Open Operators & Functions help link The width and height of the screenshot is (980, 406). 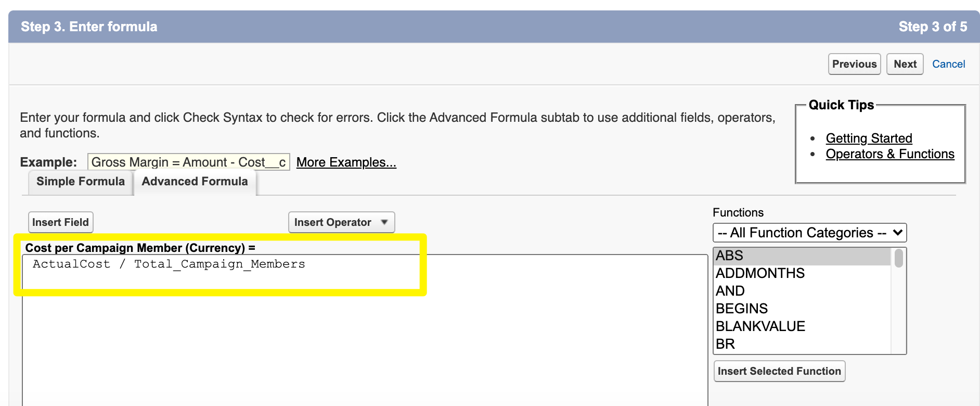889,154
